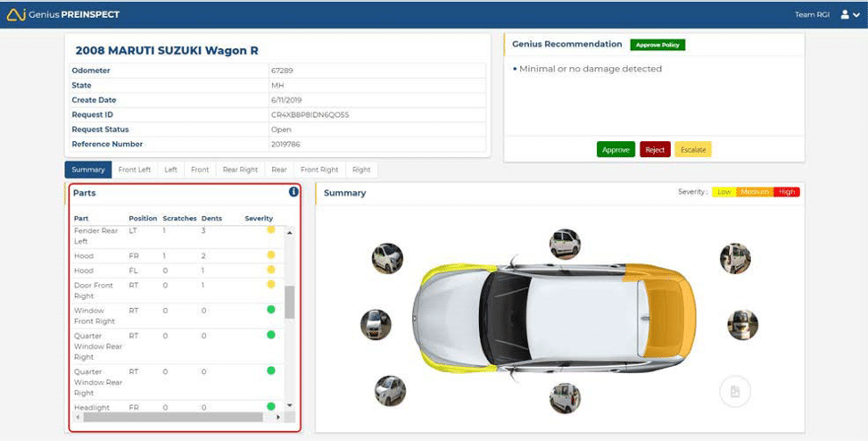This screenshot has width=868, height=441.
Task: Open the Right view tab
Action: coord(361,170)
